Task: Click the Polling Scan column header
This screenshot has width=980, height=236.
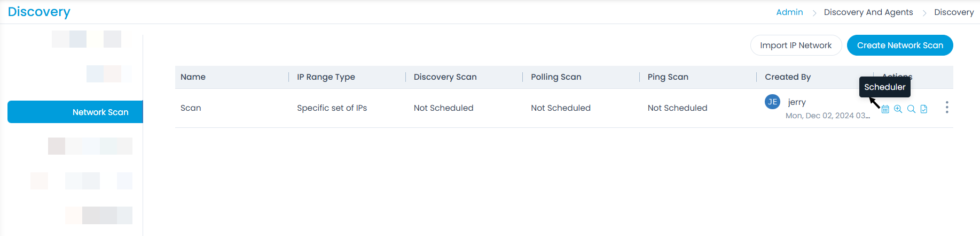Action: pyautogui.click(x=556, y=77)
